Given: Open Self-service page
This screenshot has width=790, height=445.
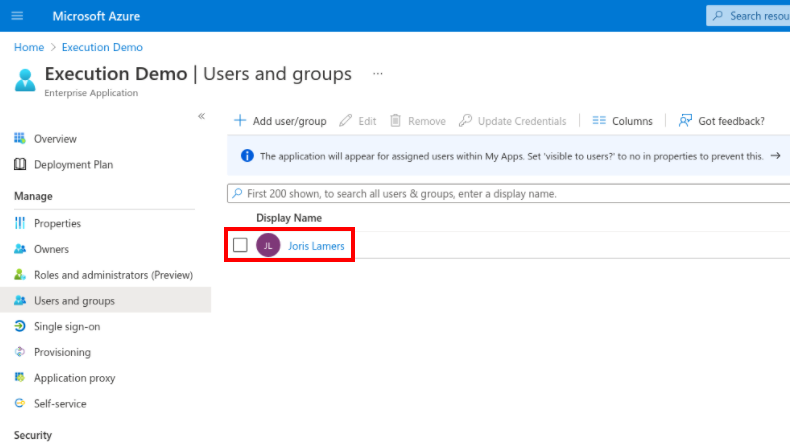Looking at the screenshot, I should 60,404.
